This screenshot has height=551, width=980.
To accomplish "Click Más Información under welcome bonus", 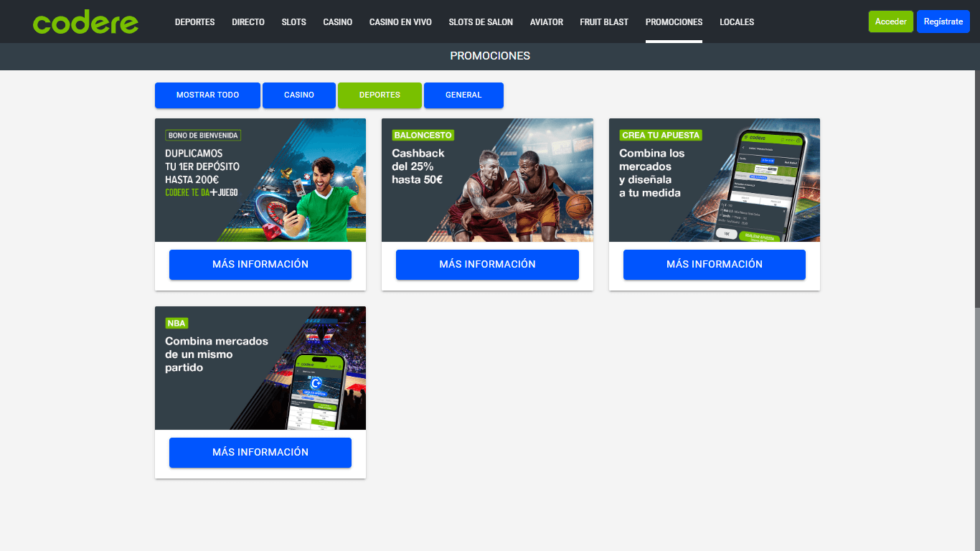I will 260,265.
